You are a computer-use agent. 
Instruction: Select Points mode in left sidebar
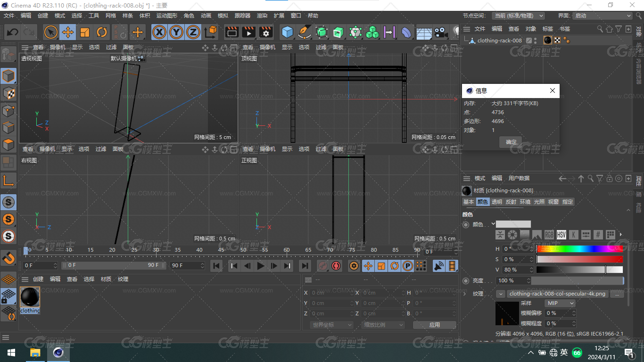pos(8,111)
